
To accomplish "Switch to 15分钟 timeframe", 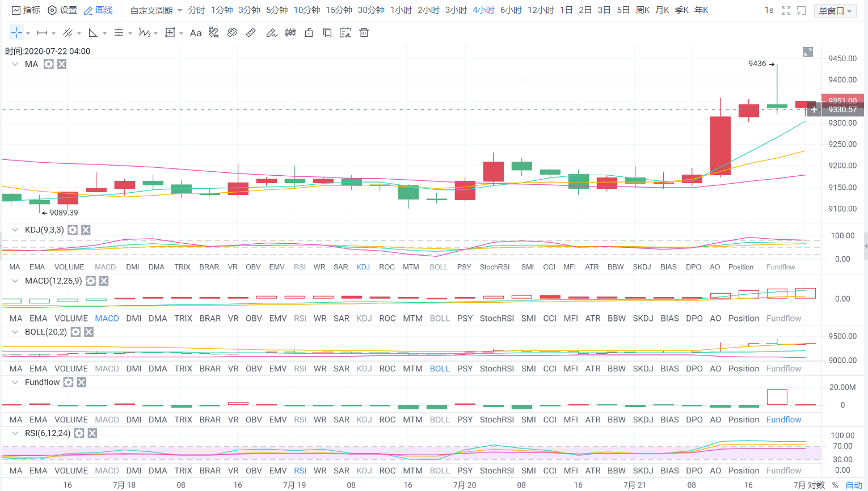I will (x=339, y=10).
